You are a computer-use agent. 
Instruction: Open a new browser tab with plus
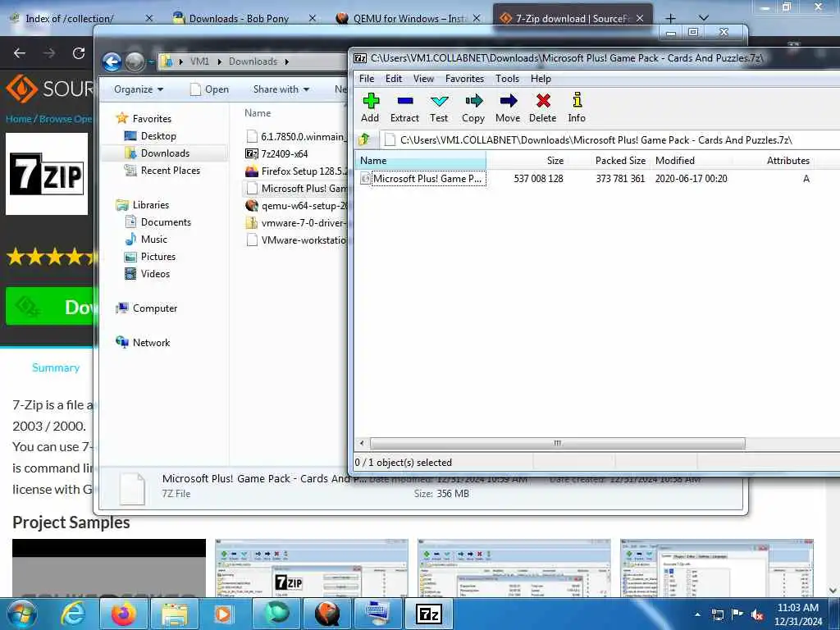coord(670,18)
